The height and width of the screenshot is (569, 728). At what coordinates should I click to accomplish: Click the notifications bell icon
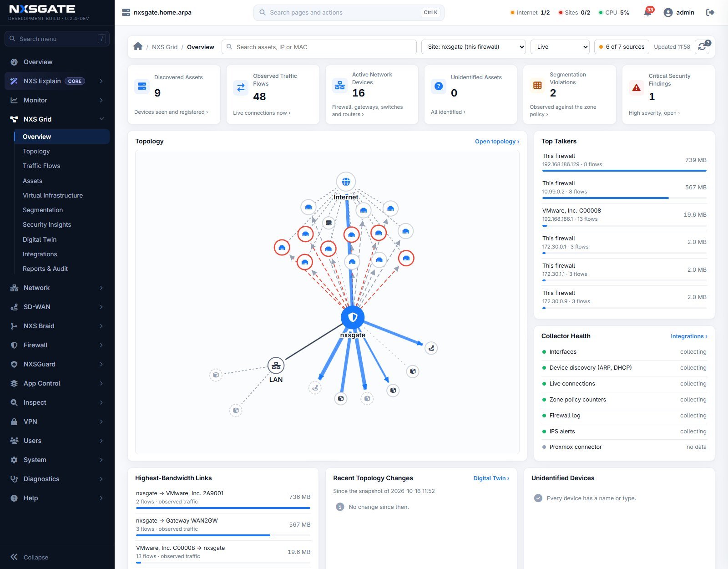647,13
